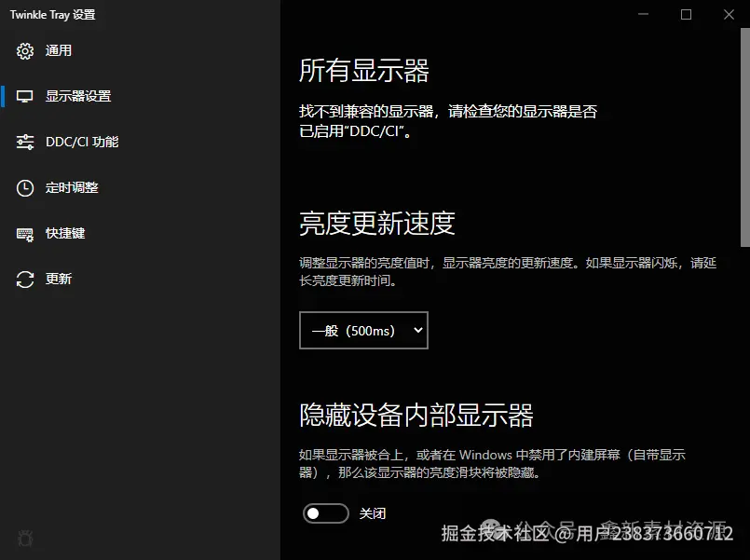Click the vertical scrollbar thumb
750x560 pixels.
pos(745,137)
